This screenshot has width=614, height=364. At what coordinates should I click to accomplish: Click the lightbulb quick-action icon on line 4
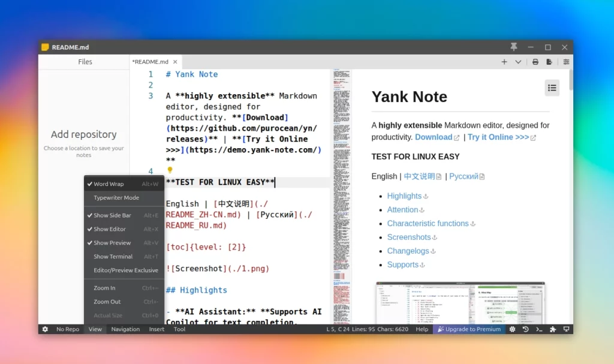(x=170, y=170)
